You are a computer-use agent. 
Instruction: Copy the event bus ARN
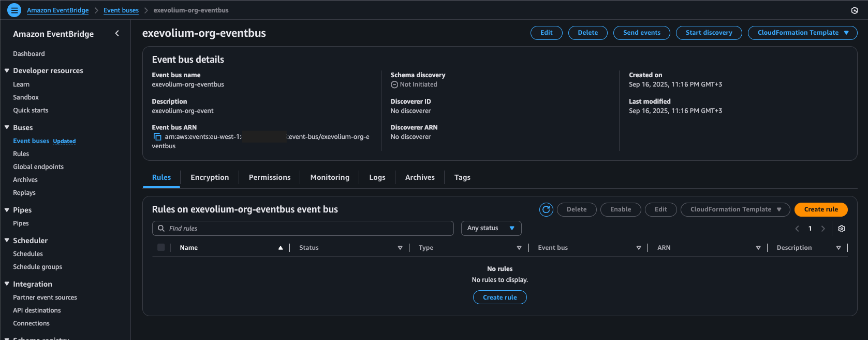tap(157, 137)
